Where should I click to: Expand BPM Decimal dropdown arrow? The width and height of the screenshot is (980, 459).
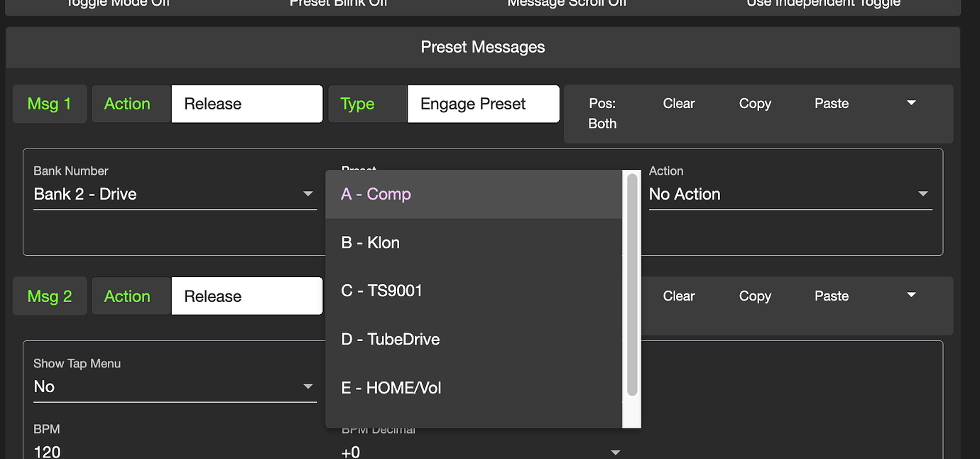coord(616,452)
